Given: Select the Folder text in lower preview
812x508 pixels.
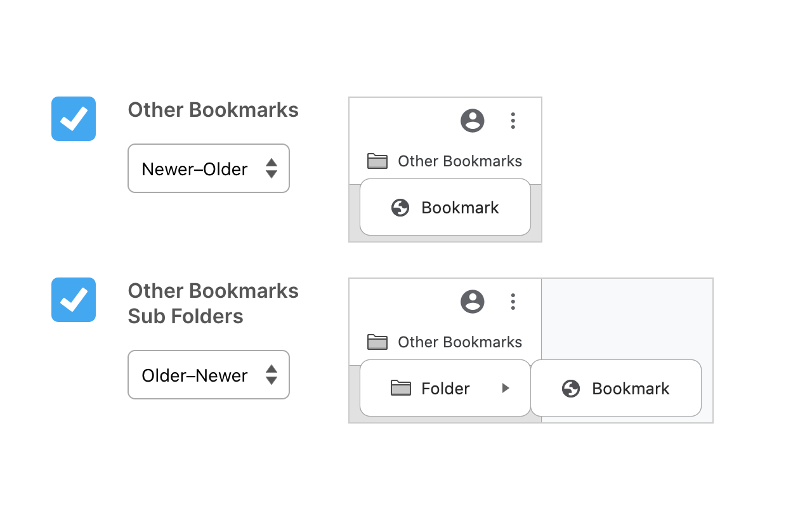Looking at the screenshot, I should point(445,389).
